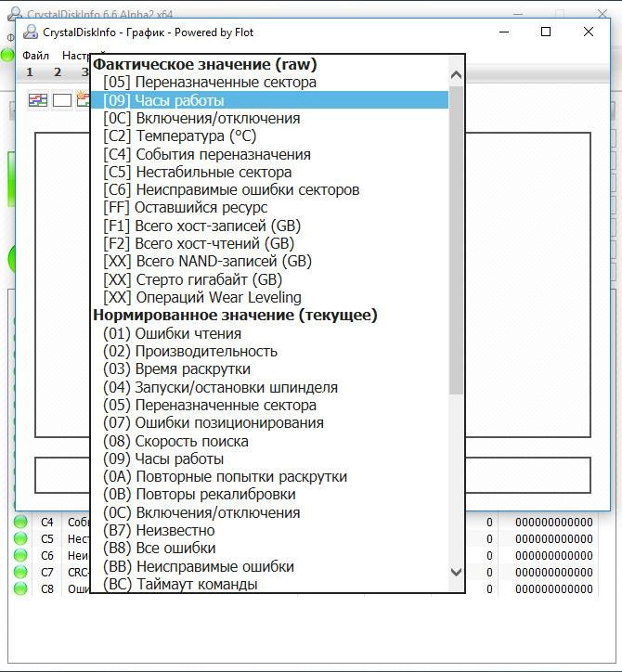Click raw value 000000000000 in C6 row

(x=554, y=555)
